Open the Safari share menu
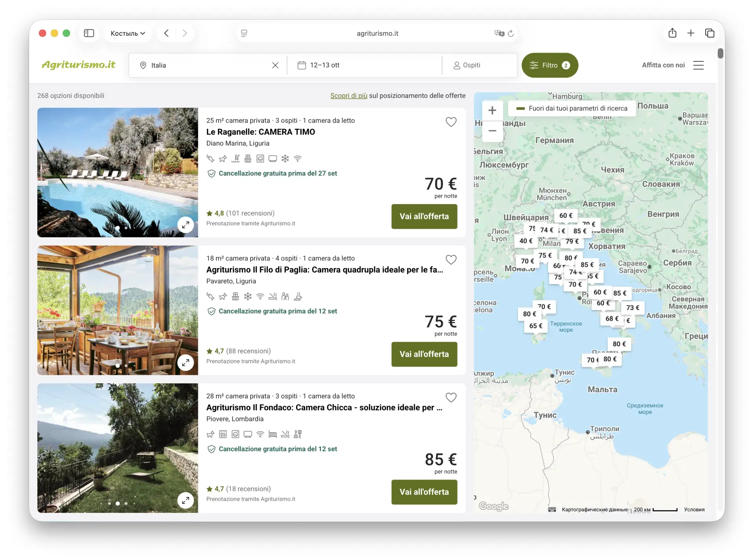Viewport: 754px width, 560px height. pyautogui.click(x=672, y=33)
